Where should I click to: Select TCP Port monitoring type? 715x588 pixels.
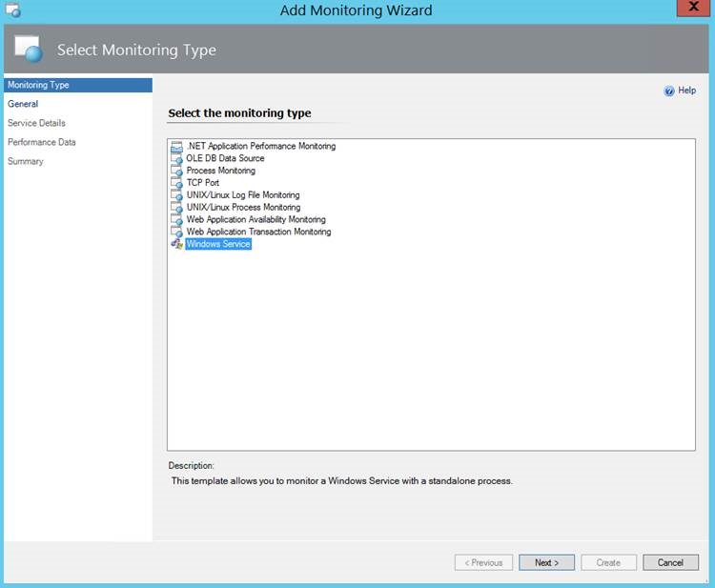(202, 183)
